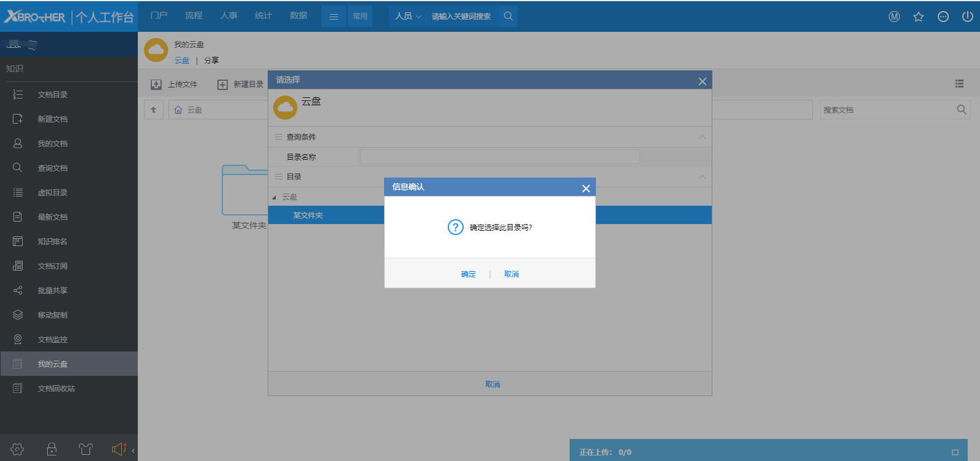Collapse the 查询条件 section
980x461 pixels.
coord(702,137)
